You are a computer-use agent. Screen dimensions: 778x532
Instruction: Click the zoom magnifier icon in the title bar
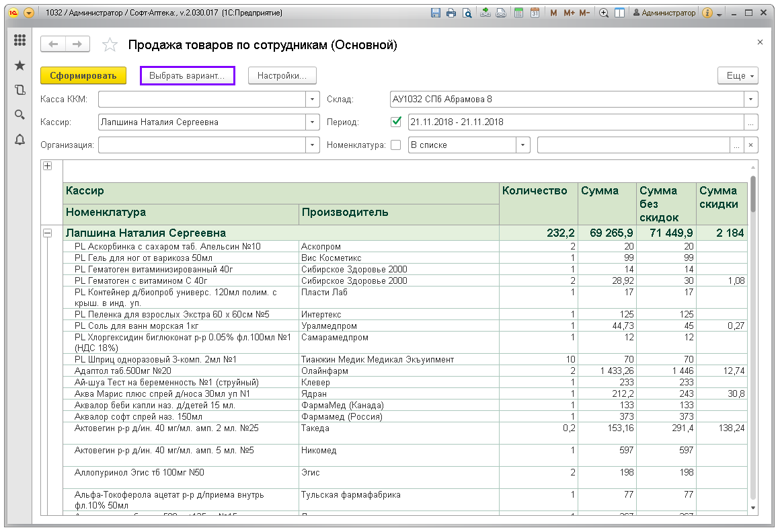[604, 13]
